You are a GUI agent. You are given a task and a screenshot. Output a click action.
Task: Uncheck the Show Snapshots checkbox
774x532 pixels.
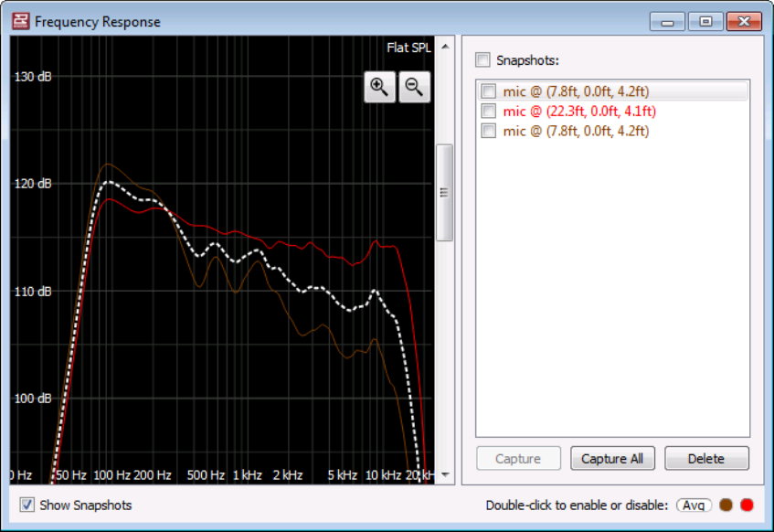tap(27, 505)
